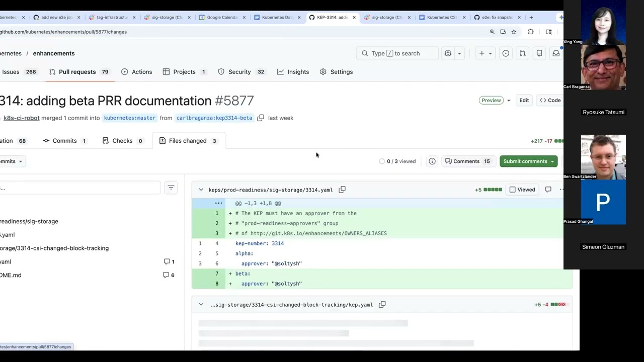Viewport: 644px width, 362px height.
Task: Switch to the Checks tab
Action: pyautogui.click(x=122, y=141)
